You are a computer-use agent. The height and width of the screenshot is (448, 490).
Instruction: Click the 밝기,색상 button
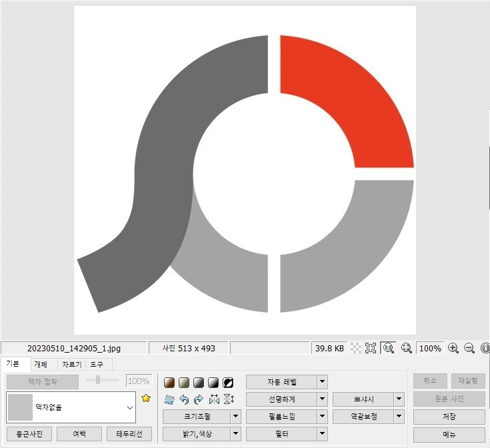[197, 434]
